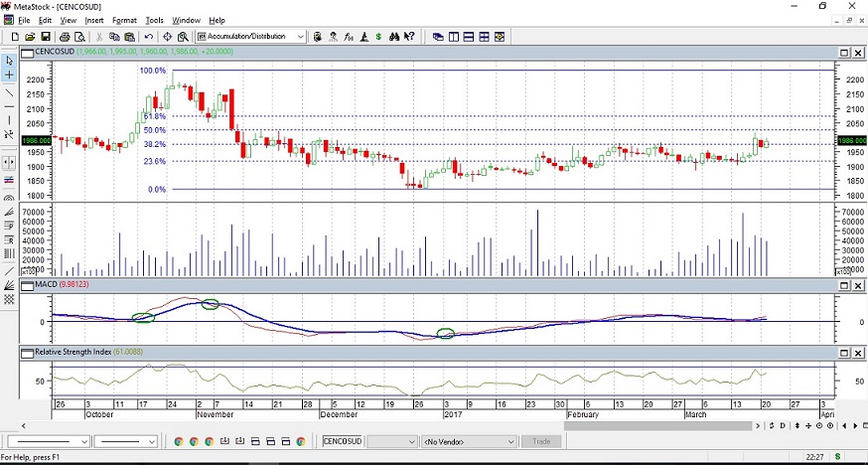Select the Fibonacci fan tool in left toolbar

[x=9, y=212]
